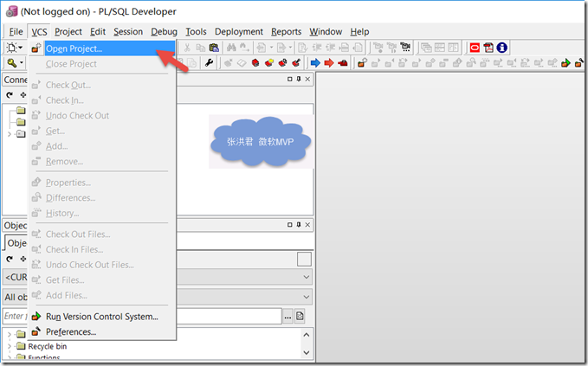Viewport: 588px width, 366px height.
Task: Open the current user dropdown
Action: (x=307, y=277)
